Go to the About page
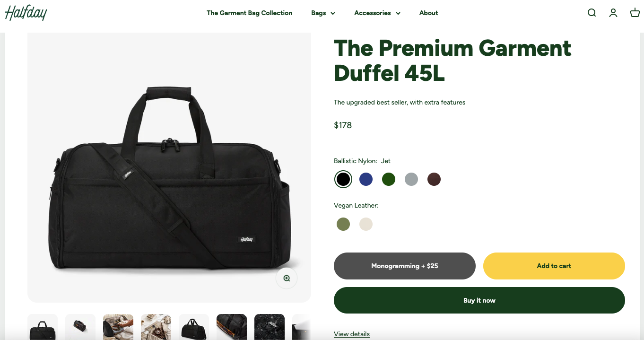Screen dimensions: 644x340 (x=428, y=13)
